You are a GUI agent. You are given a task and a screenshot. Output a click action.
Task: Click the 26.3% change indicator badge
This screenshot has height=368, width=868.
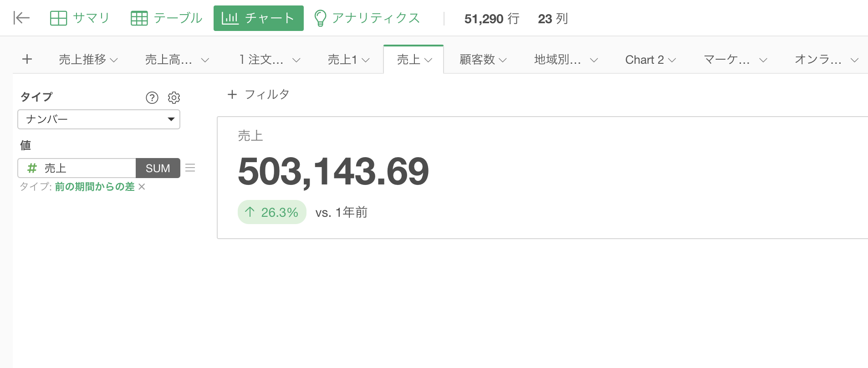272,212
